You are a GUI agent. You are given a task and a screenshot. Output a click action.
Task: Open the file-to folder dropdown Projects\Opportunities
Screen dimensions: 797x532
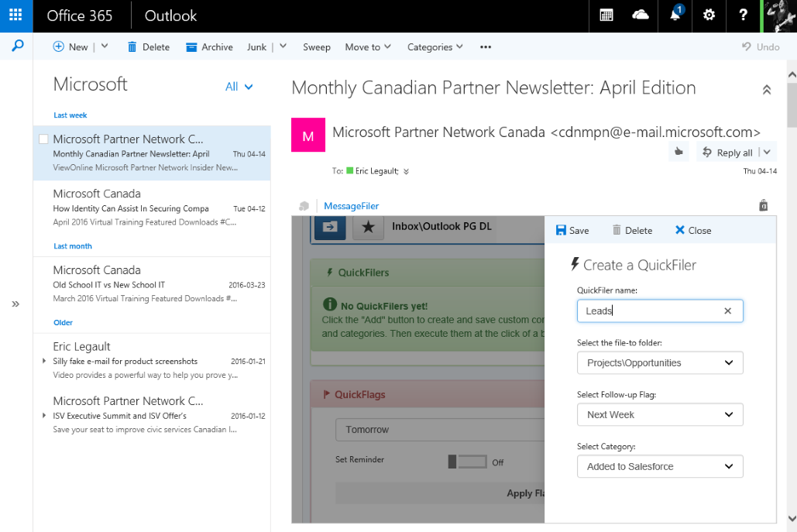click(660, 362)
